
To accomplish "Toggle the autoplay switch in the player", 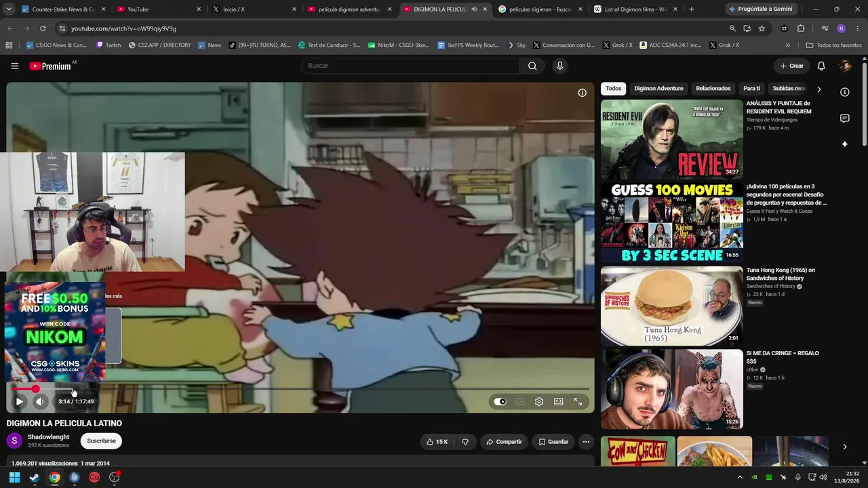I will [x=500, y=402].
